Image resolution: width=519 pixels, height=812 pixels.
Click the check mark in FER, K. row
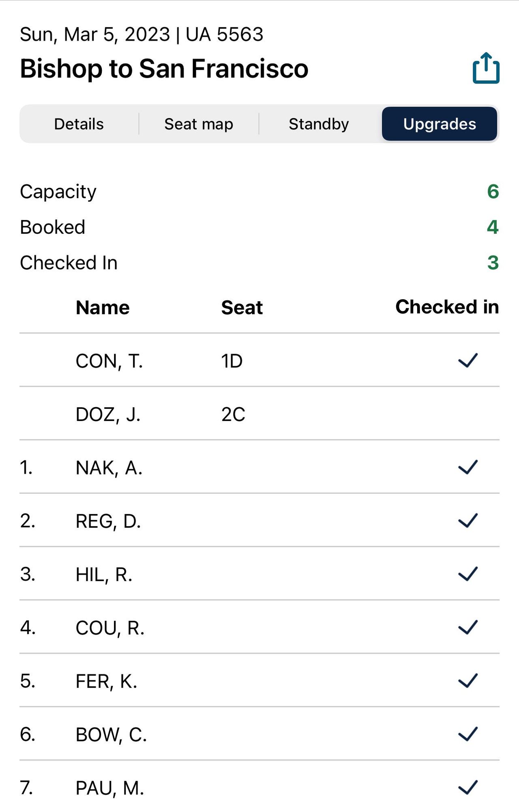click(468, 680)
